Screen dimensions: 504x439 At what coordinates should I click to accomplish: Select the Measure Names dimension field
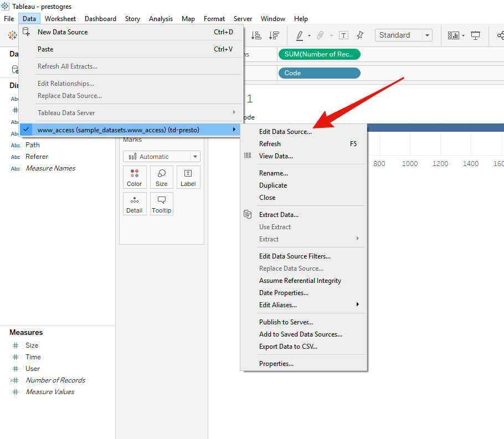tap(50, 168)
